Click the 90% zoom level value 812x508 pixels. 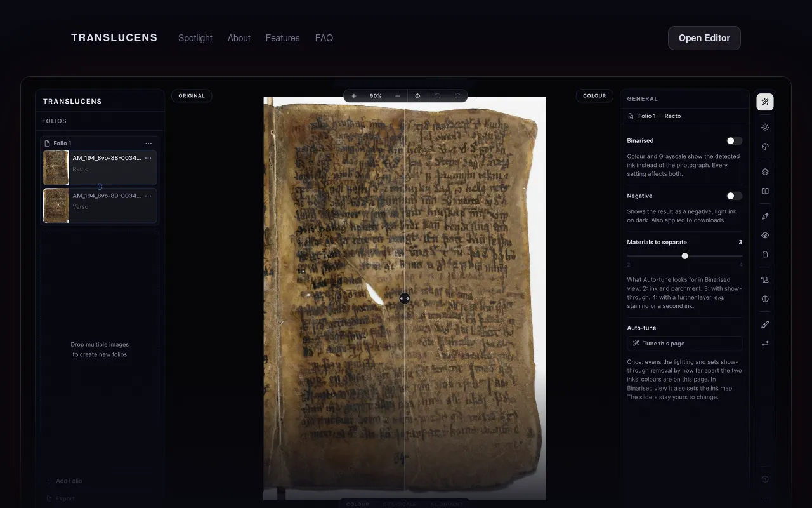376,96
